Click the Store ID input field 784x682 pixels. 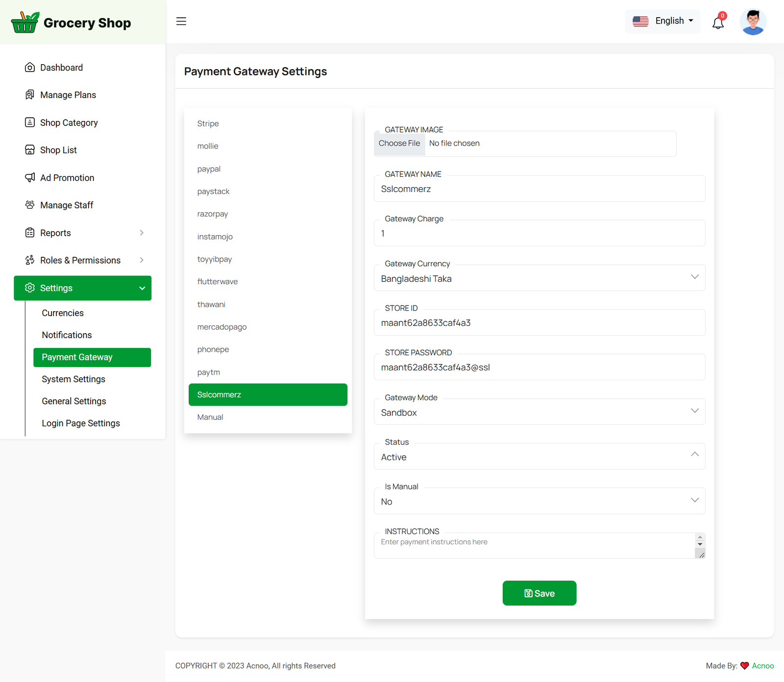pyautogui.click(x=539, y=323)
